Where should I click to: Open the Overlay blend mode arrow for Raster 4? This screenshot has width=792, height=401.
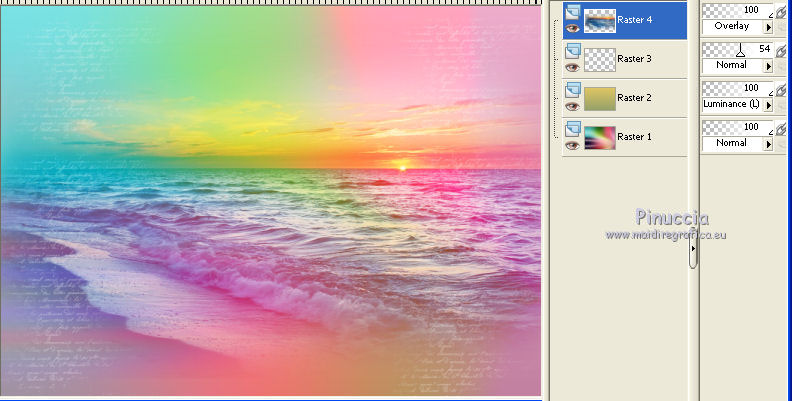click(x=768, y=27)
